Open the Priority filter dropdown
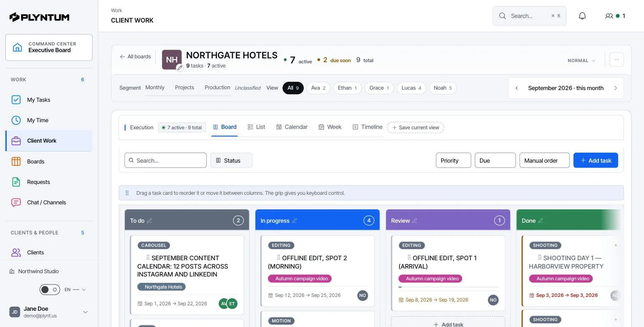The height and width of the screenshot is (327, 644). pyautogui.click(x=453, y=161)
